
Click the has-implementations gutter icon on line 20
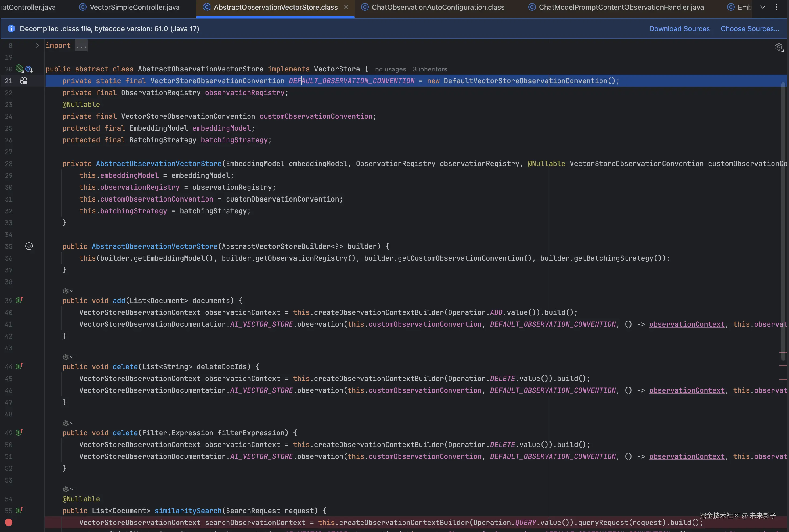point(29,69)
